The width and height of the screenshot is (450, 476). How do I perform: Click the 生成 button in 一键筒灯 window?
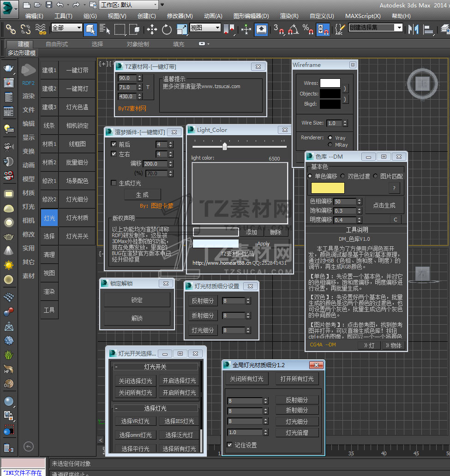(x=142, y=195)
